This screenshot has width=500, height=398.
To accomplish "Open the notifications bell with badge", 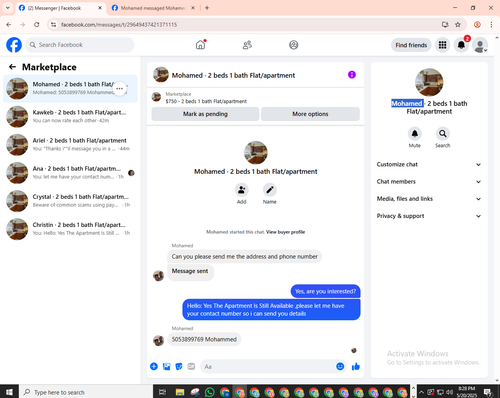I will 461,45.
